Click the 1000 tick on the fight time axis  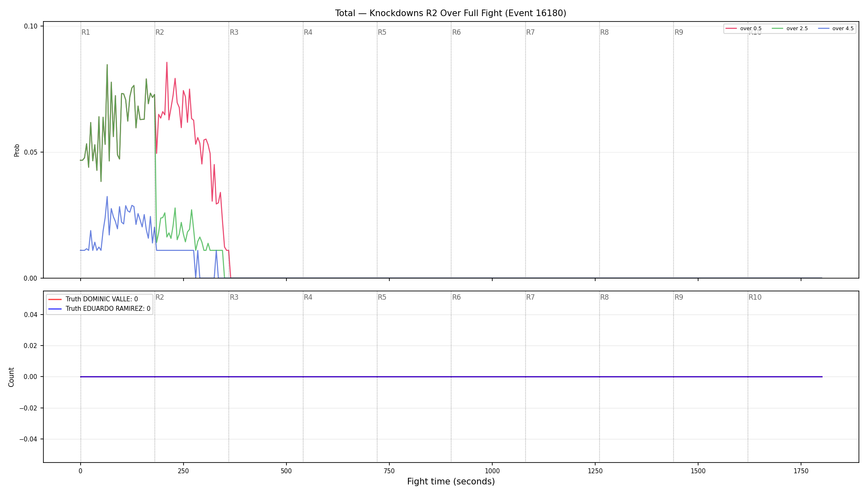pos(492,471)
